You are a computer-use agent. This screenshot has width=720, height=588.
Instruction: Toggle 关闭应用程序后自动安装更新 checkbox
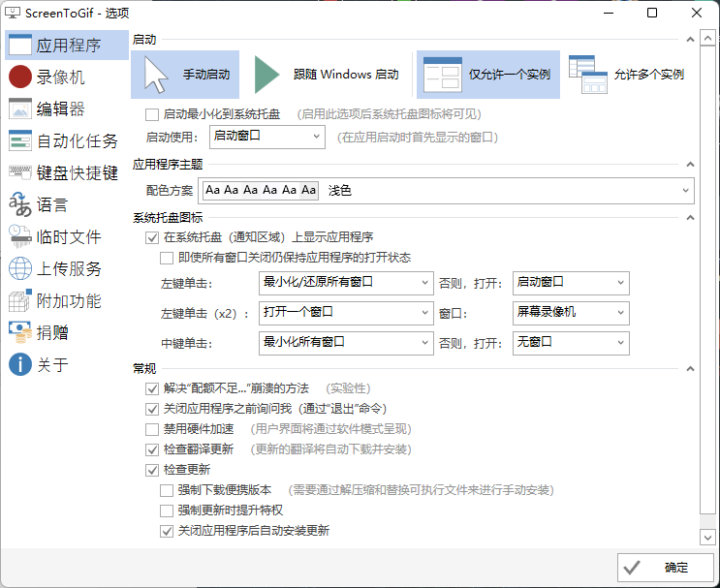point(167,532)
